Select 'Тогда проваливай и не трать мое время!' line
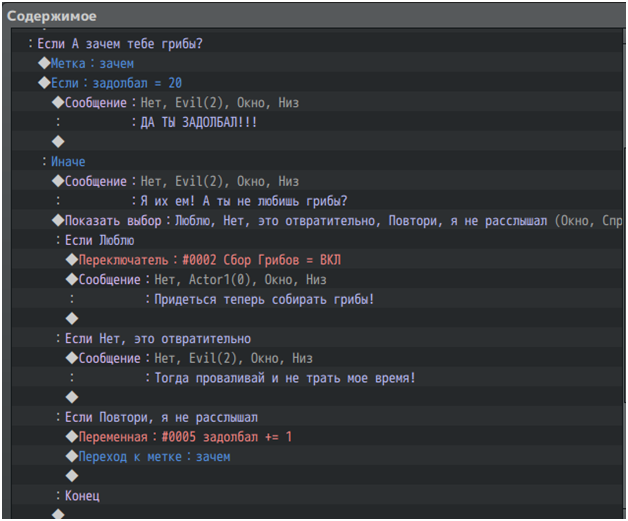 284,378
